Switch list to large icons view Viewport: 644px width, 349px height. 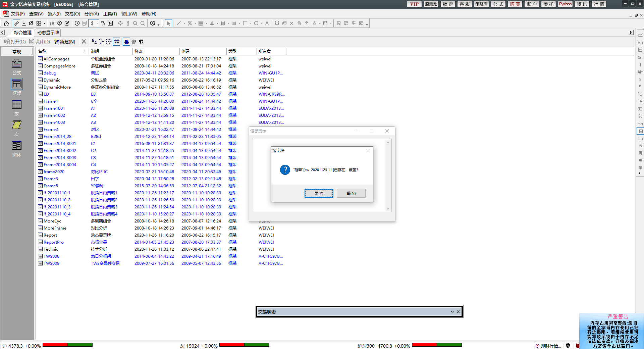coord(94,42)
